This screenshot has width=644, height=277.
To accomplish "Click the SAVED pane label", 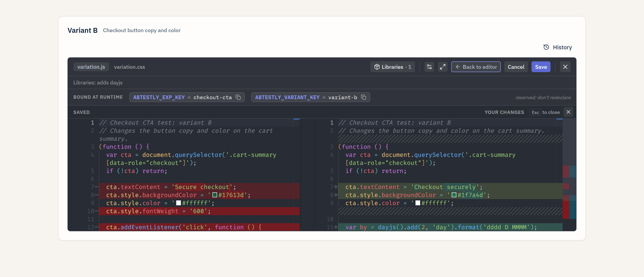I will point(82,112).
